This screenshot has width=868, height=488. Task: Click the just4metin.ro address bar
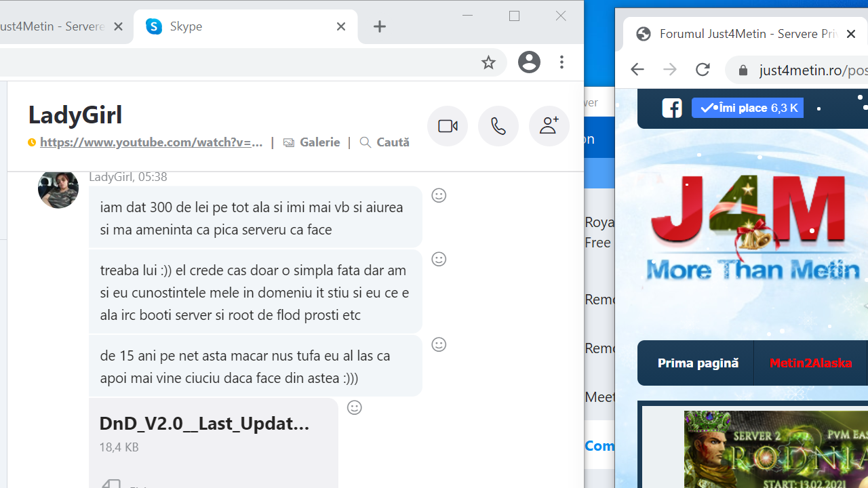[x=812, y=70]
